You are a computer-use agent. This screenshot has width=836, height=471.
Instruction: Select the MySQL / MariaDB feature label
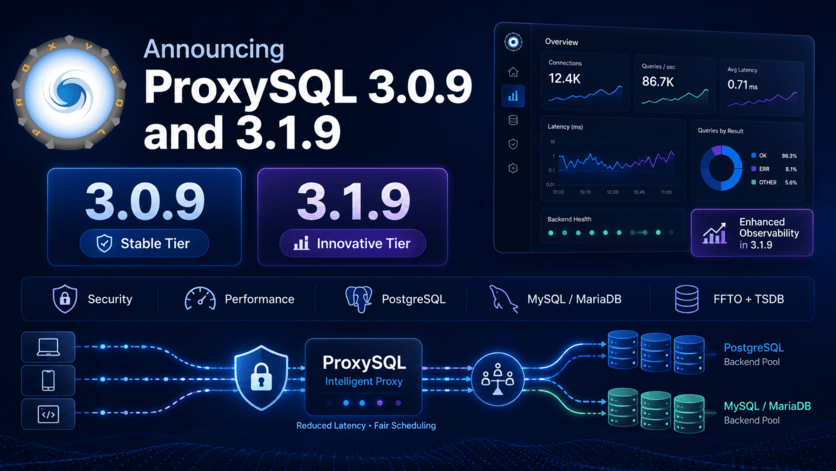[574, 299]
